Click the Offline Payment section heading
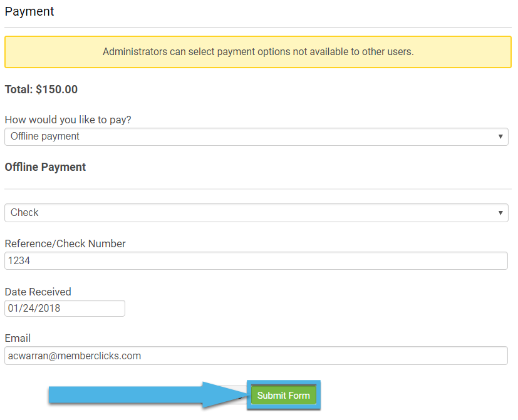This screenshot has height=420, width=518. 45,167
